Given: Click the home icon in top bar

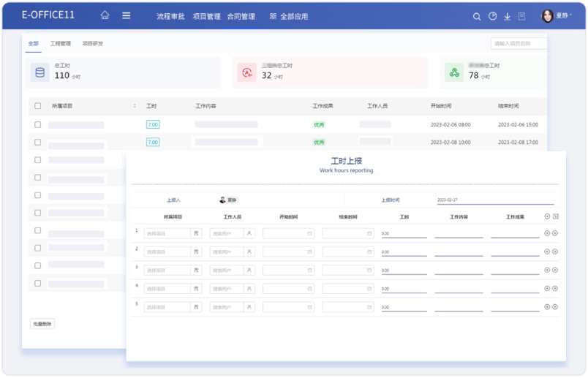Looking at the screenshot, I should click(105, 15).
